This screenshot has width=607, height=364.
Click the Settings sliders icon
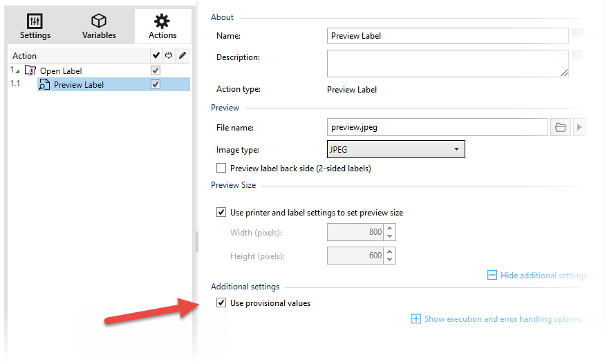35,21
